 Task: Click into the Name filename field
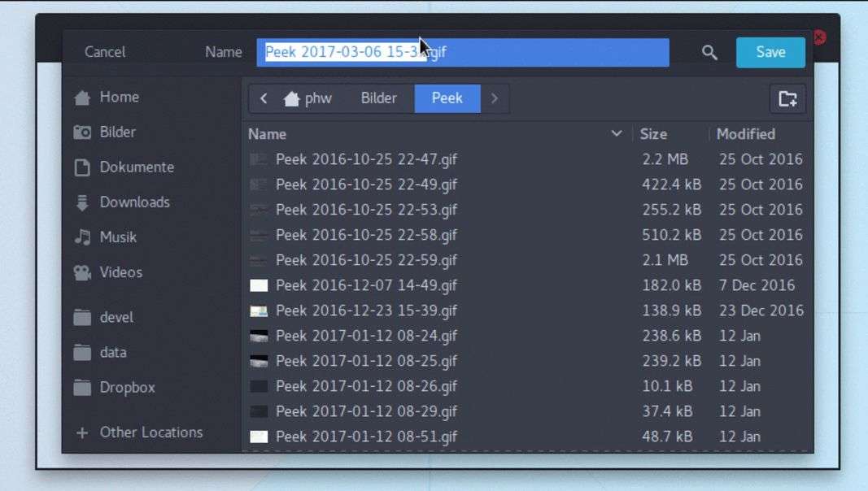click(x=463, y=53)
